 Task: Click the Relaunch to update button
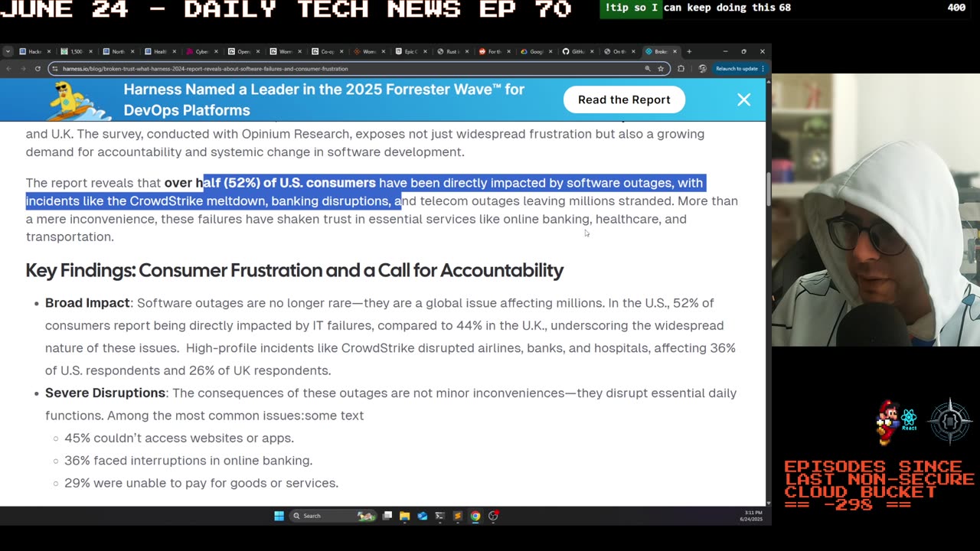tap(740, 68)
